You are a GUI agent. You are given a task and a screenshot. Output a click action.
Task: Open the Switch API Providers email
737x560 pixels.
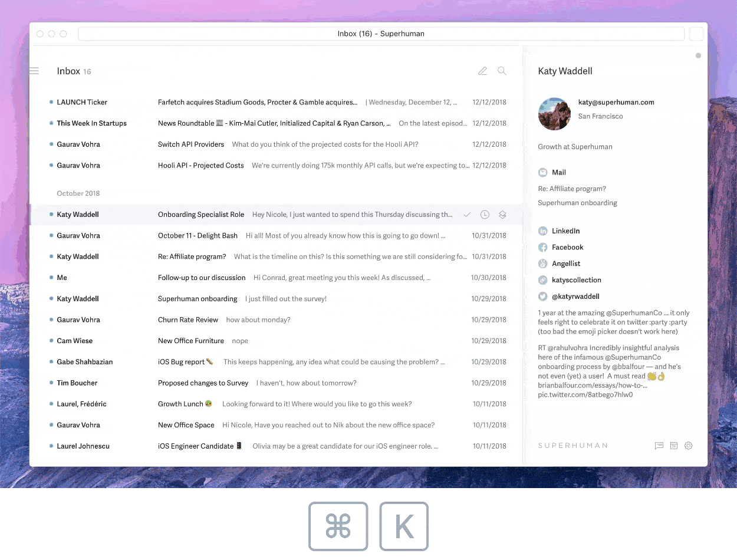pyautogui.click(x=276, y=144)
